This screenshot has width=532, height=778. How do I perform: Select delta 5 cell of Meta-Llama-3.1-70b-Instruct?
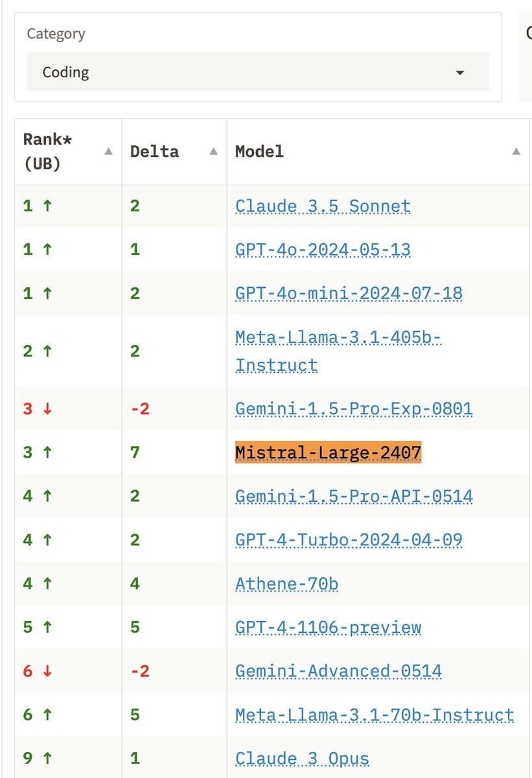coord(174,714)
